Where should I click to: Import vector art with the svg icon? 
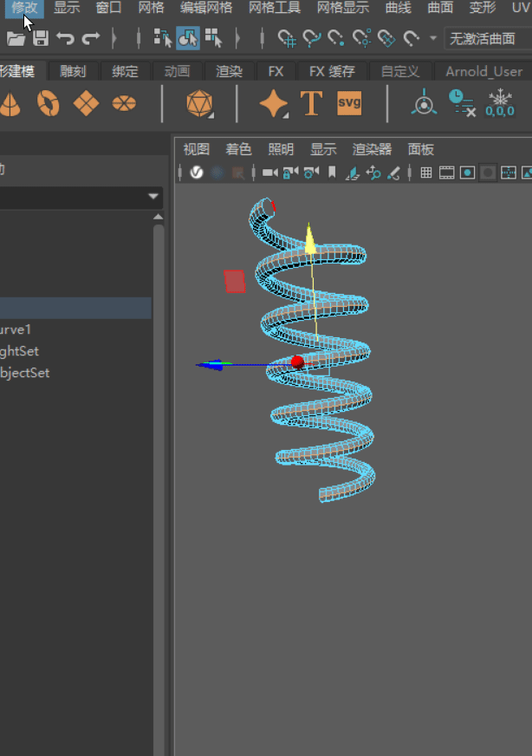click(349, 103)
